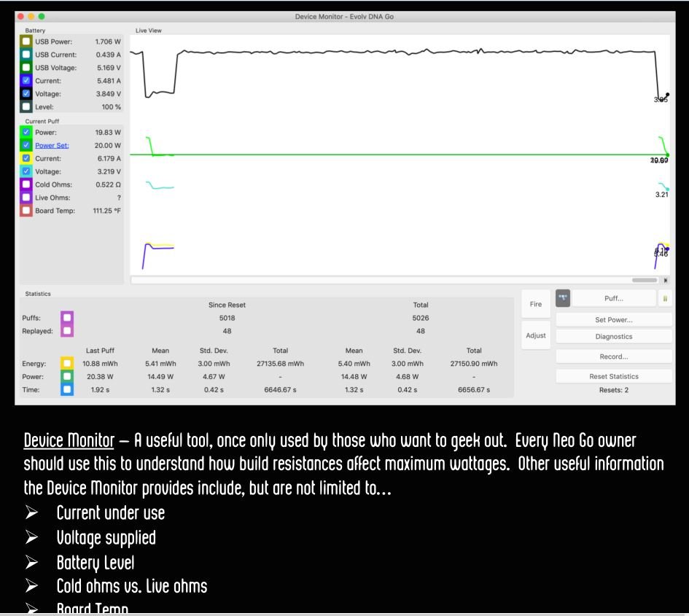Uncheck Battery Voltage graph line
The height and width of the screenshot is (616, 689).
[26, 94]
